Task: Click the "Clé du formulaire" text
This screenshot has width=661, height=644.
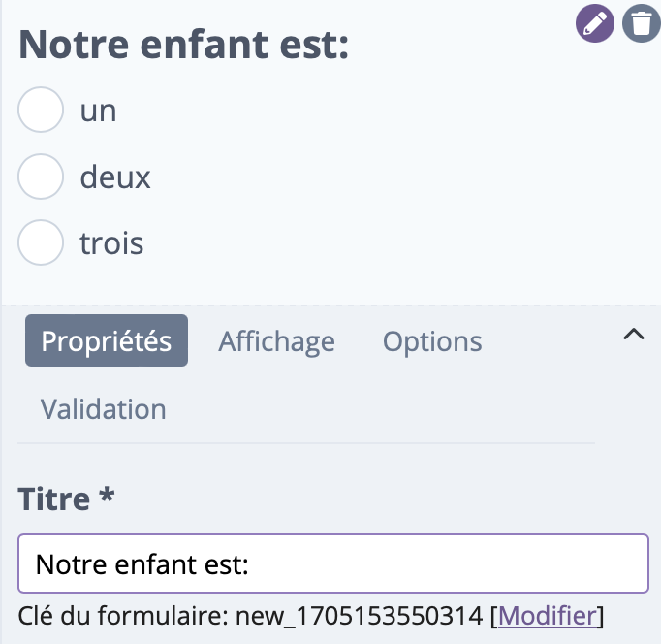Action: [x=123, y=616]
